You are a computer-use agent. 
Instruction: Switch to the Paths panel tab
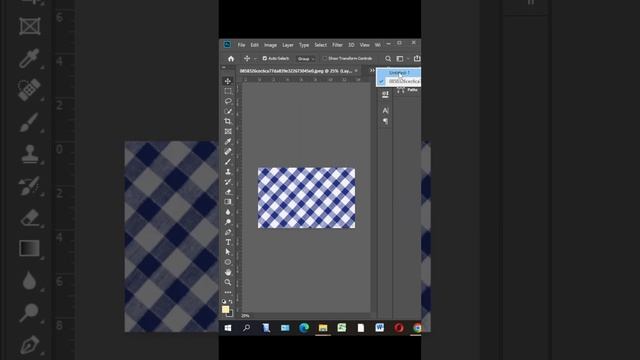(413, 90)
